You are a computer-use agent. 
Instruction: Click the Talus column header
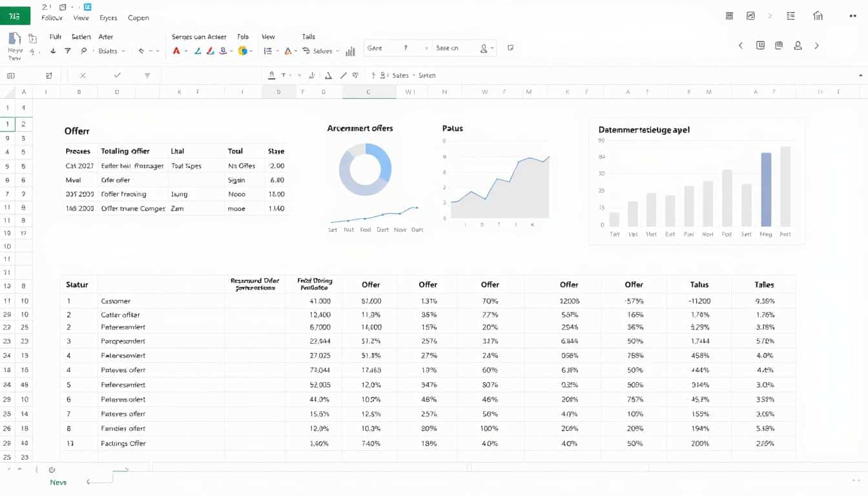click(x=699, y=284)
